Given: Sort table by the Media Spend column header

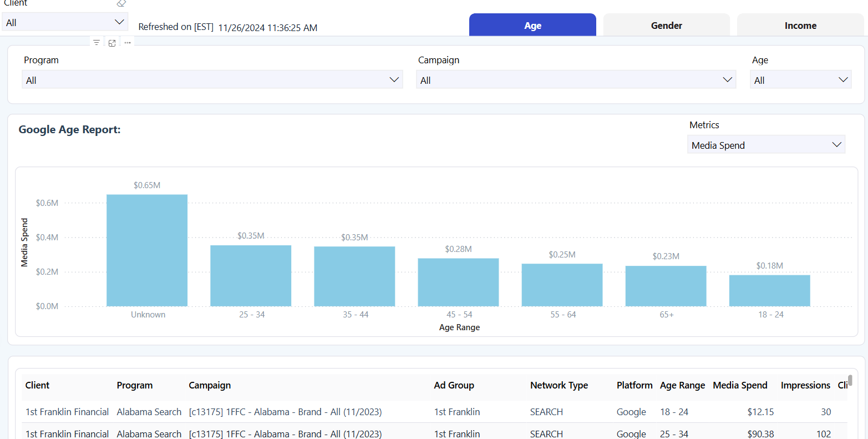Looking at the screenshot, I should pyautogui.click(x=740, y=385).
